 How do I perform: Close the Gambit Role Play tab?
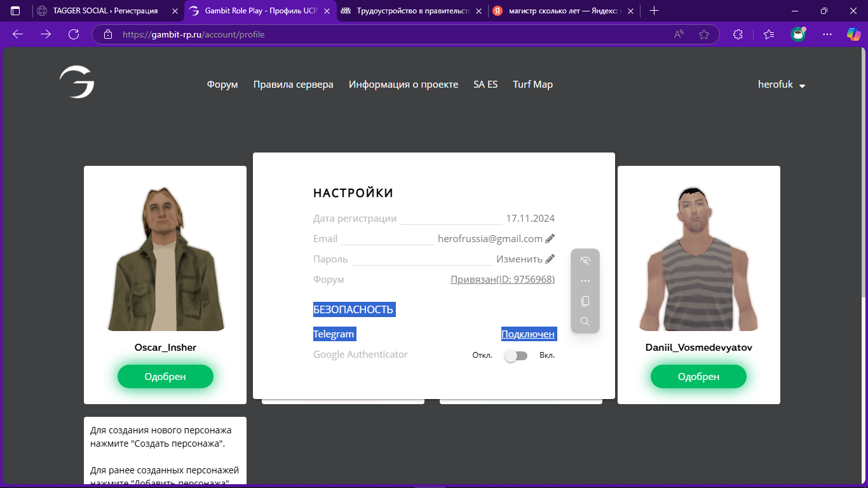point(328,11)
